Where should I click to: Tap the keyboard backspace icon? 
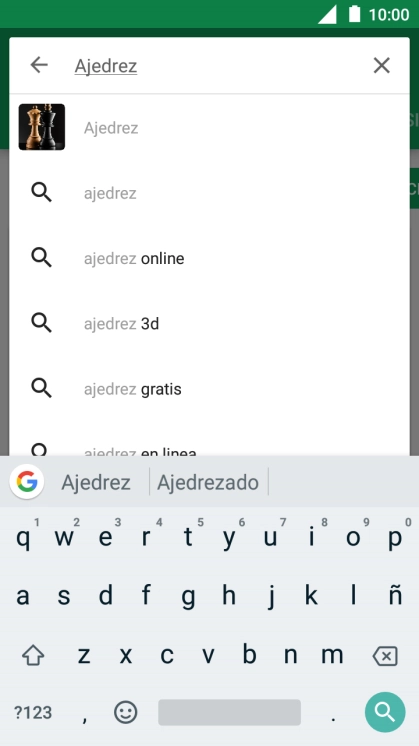[x=385, y=657]
